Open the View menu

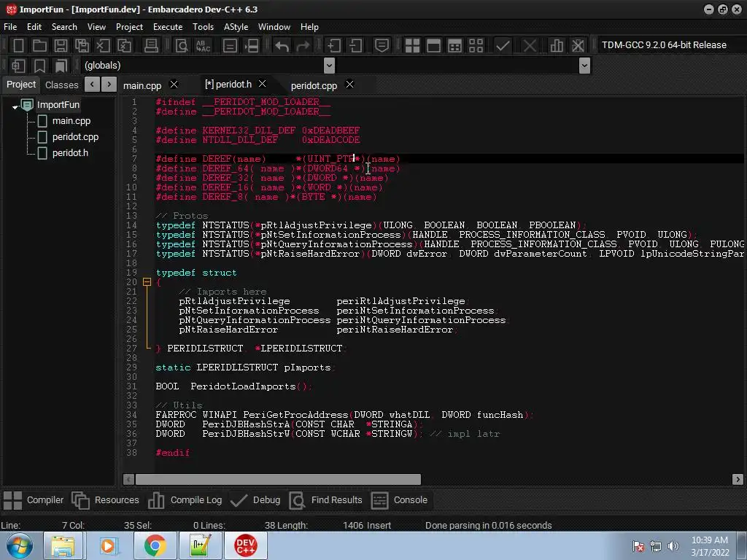tap(96, 27)
